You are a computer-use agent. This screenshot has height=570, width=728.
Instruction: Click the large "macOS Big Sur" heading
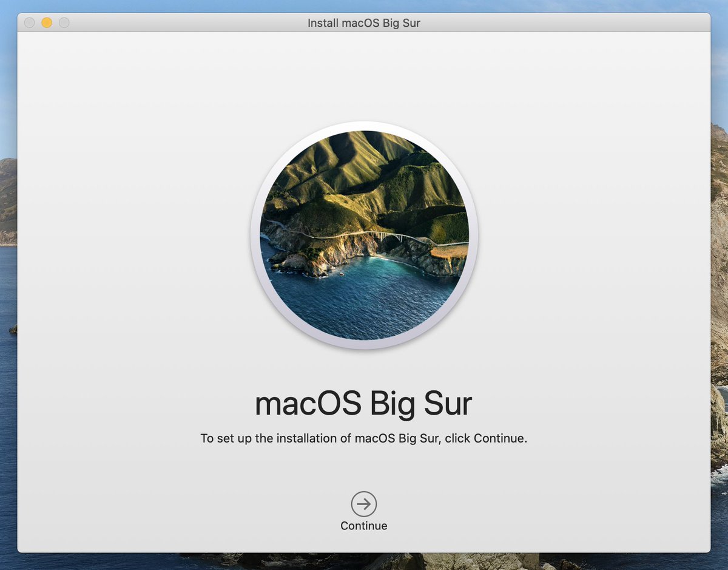coord(364,403)
